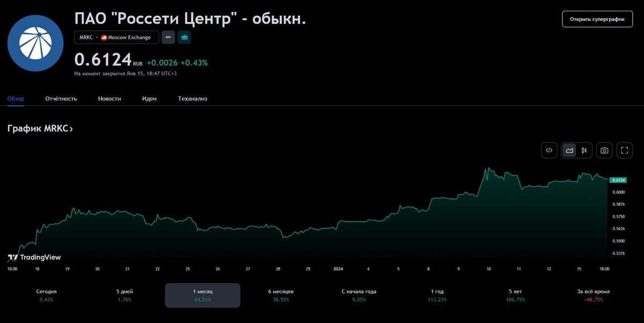
Task: Click the 0.5876 price axis label
Action: pos(618,204)
